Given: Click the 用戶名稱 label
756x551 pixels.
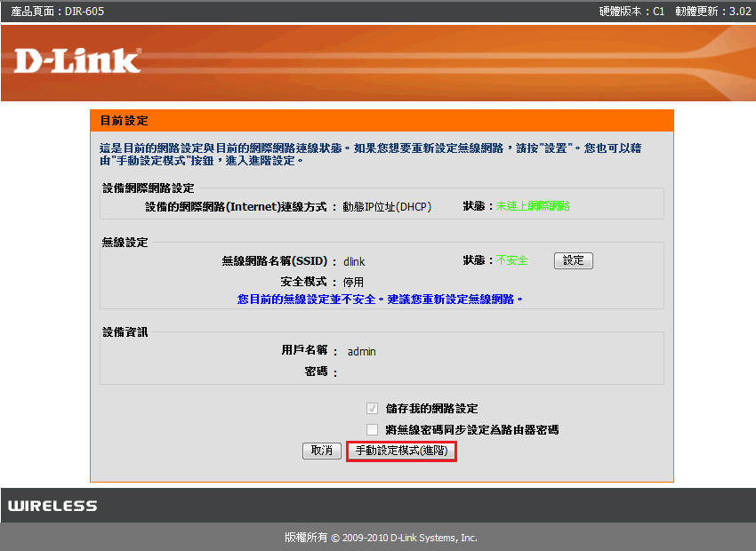Looking at the screenshot, I should click(305, 349).
